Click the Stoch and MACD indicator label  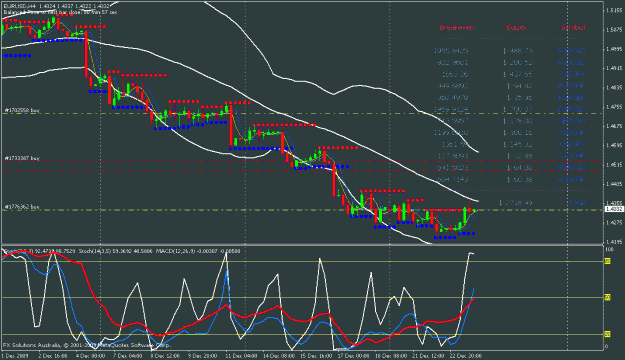pos(122,251)
